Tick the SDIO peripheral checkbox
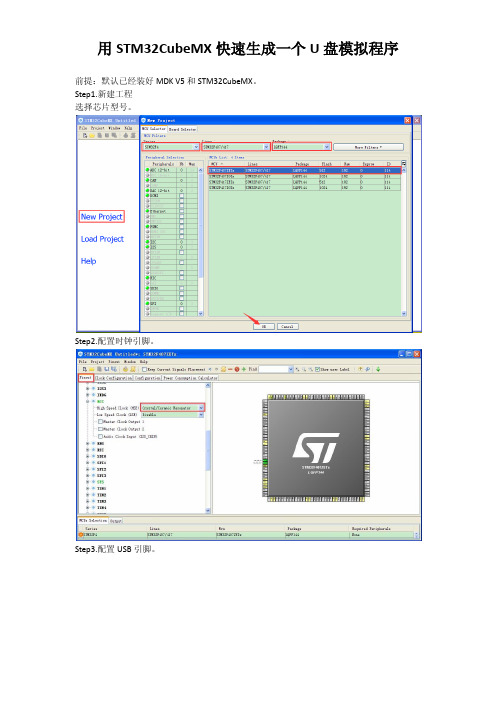The height and width of the screenshot is (702, 496). point(182,288)
